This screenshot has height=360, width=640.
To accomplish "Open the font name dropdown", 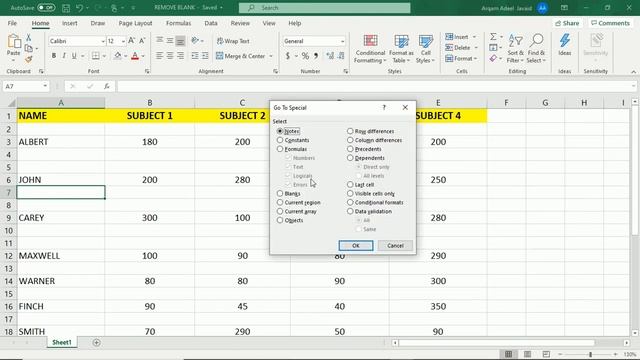I will (x=103, y=41).
